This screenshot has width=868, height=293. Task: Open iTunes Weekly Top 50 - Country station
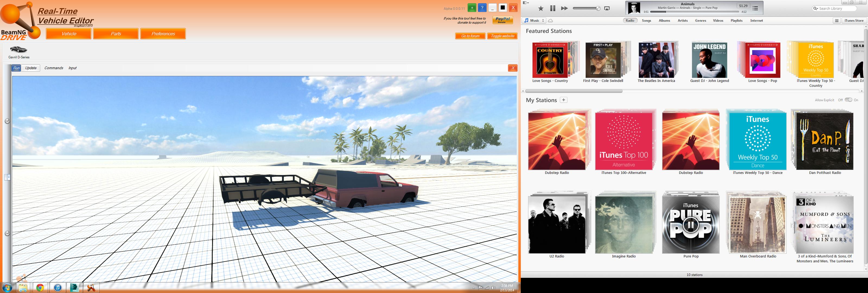click(816, 60)
